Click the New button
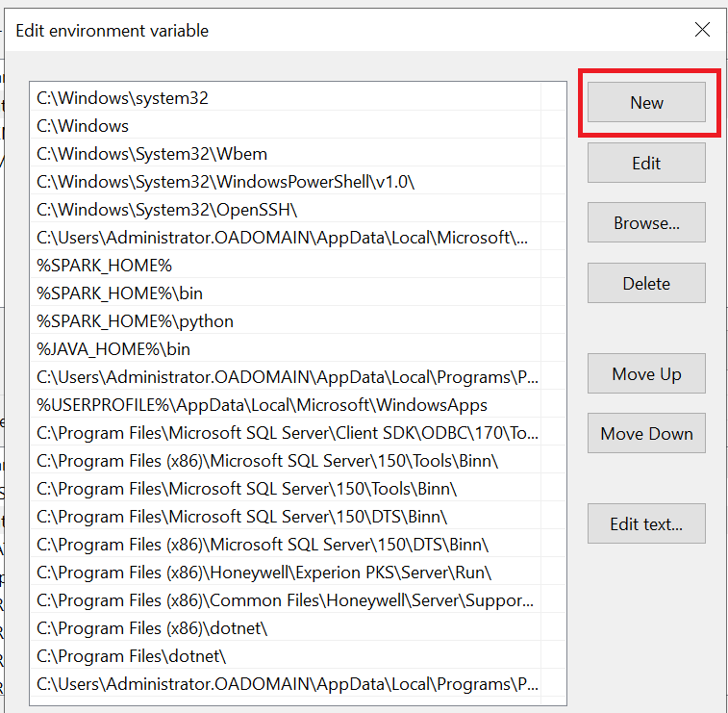This screenshot has width=728, height=713. tap(646, 103)
